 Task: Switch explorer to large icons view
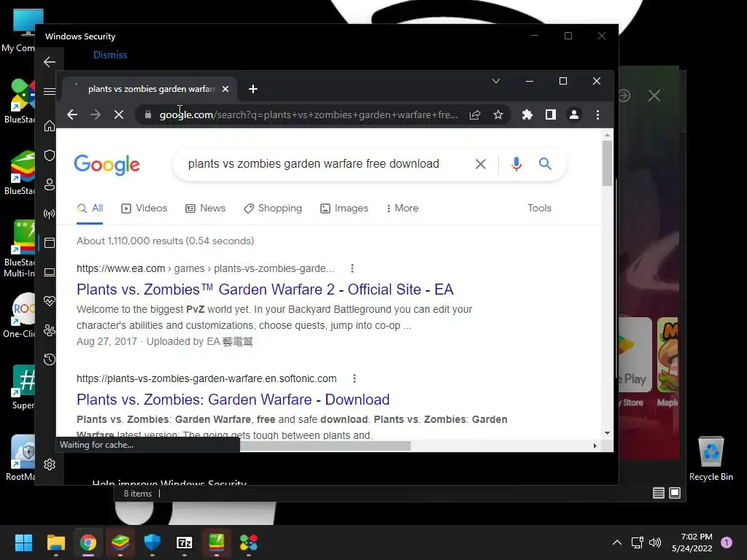675,493
